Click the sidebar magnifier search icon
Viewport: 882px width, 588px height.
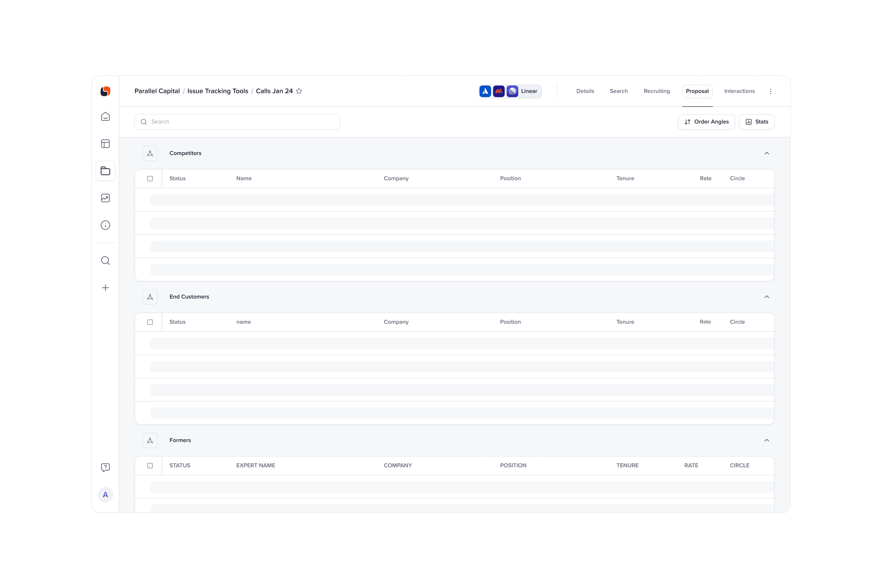(x=105, y=261)
